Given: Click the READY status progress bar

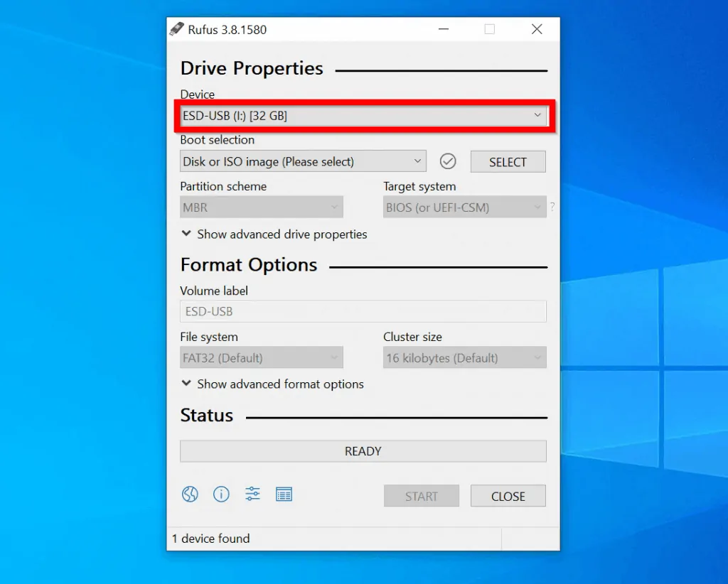Looking at the screenshot, I should [x=363, y=451].
